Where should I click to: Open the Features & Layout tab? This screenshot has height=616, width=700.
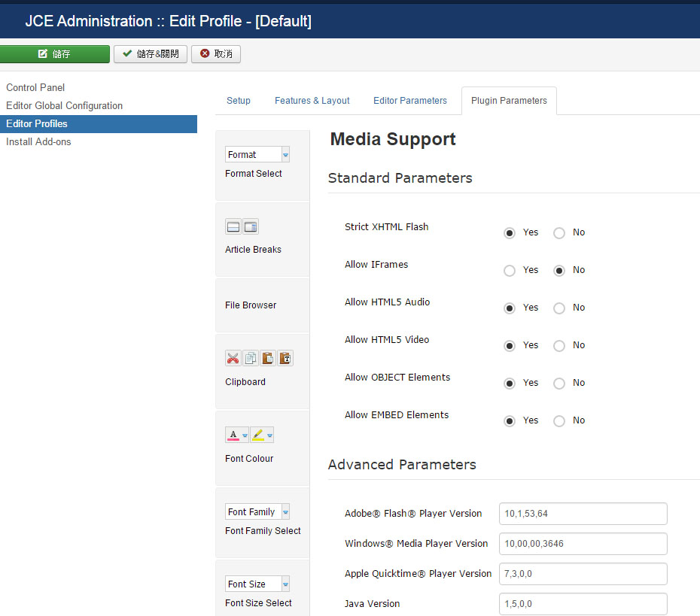(312, 101)
